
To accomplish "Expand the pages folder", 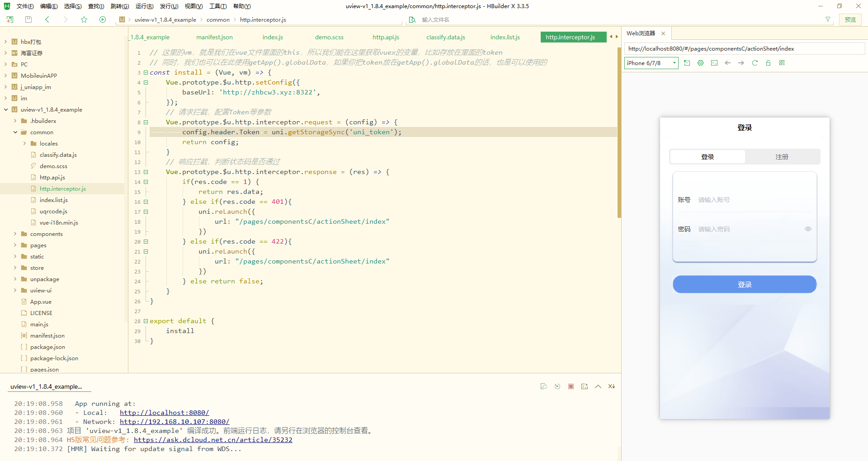I will pyautogui.click(x=15, y=245).
